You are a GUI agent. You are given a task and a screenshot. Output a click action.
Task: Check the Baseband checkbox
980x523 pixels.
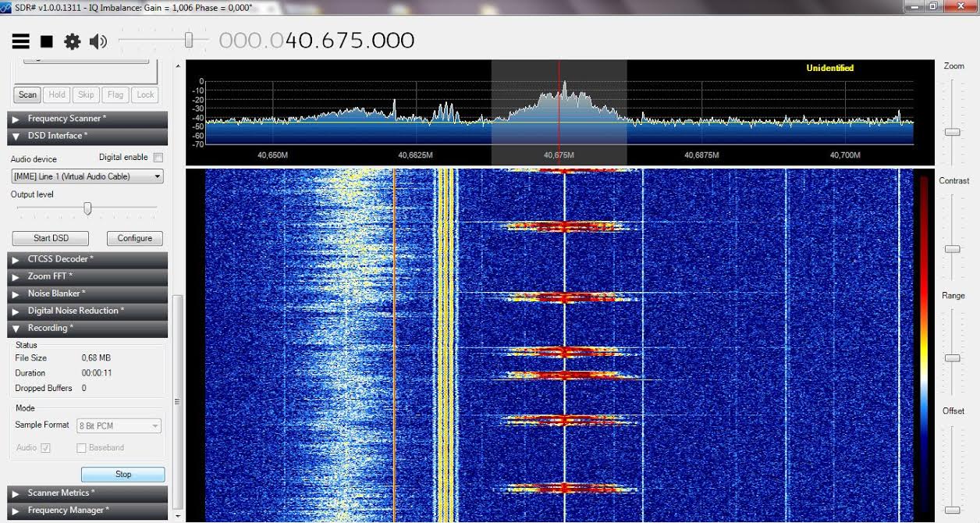click(x=81, y=448)
